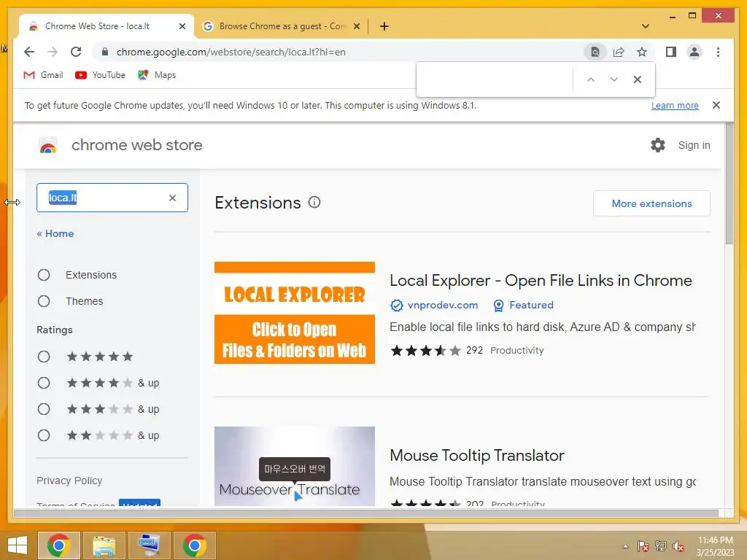The width and height of the screenshot is (747, 560).
Task: Open File Explorer from the taskbar
Action: tap(104, 545)
